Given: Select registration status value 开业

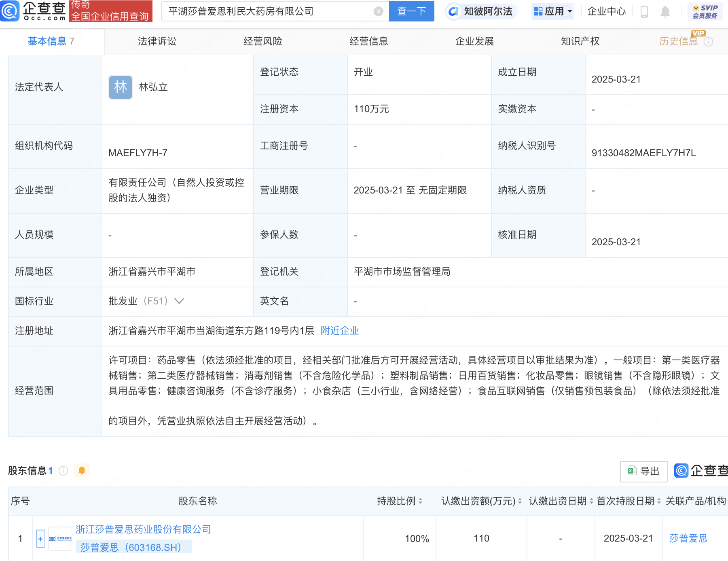Looking at the screenshot, I should click(x=363, y=72).
